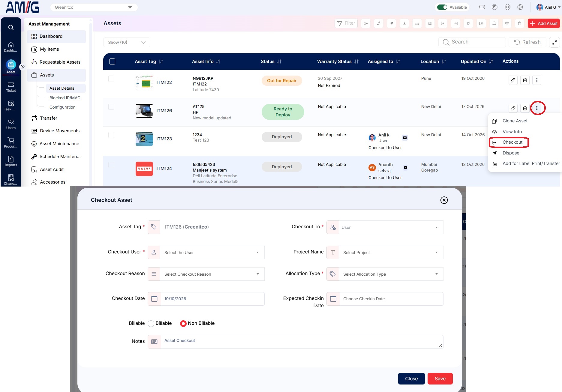Viewport: 562px width, 392px height.
Task: Tick the checkbox for ITM122 row
Action: click(x=111, y=79)
